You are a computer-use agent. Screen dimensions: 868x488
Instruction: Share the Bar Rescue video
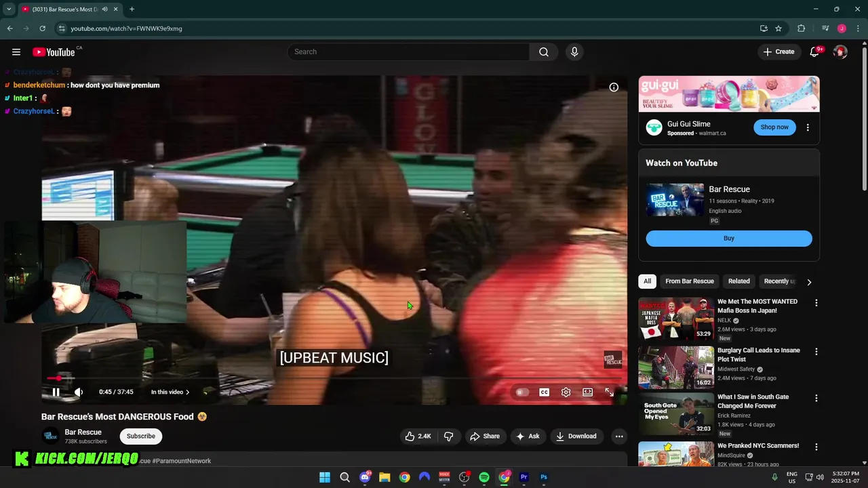485,436
